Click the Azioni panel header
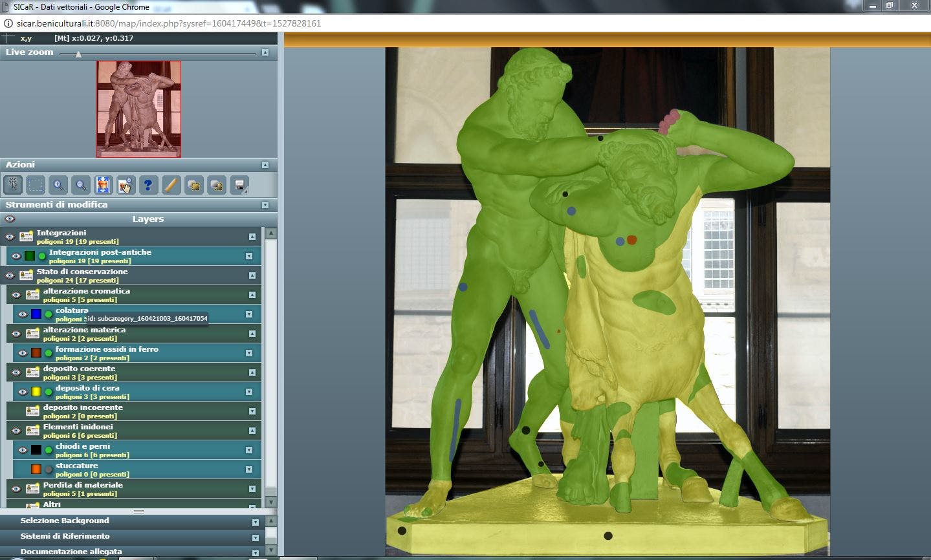931x560 pixels. pyautogui.click(x=138, y=165)
